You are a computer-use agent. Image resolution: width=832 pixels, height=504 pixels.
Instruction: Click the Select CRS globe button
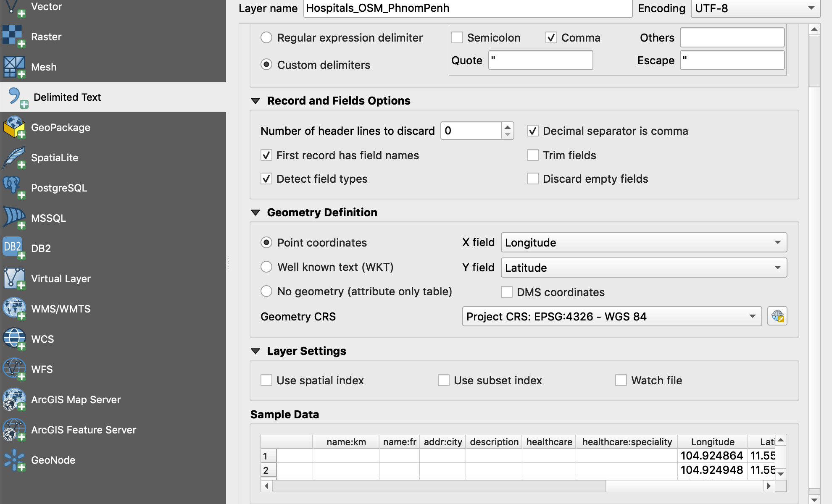(777, 316)
